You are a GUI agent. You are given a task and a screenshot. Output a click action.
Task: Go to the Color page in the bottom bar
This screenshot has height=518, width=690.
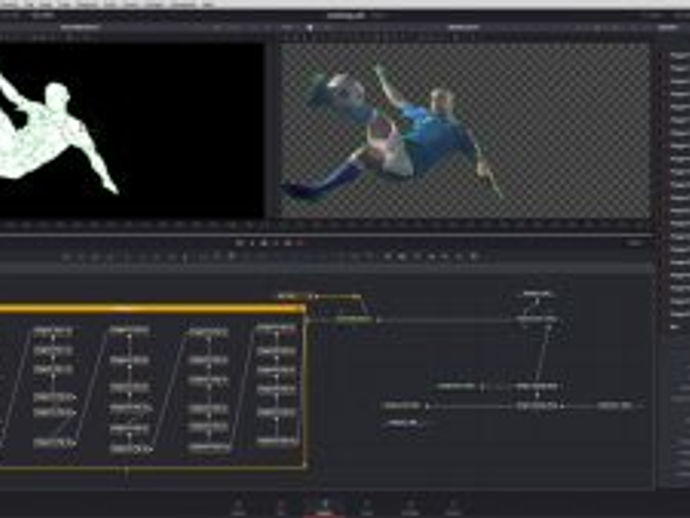(x=367, y=507)
